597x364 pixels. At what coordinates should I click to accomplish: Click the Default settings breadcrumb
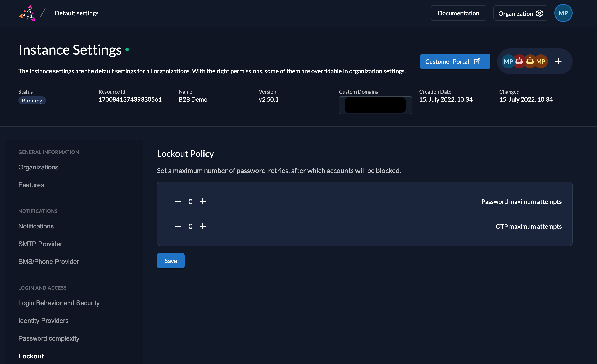pyautogui.click(x=77, y=13)
